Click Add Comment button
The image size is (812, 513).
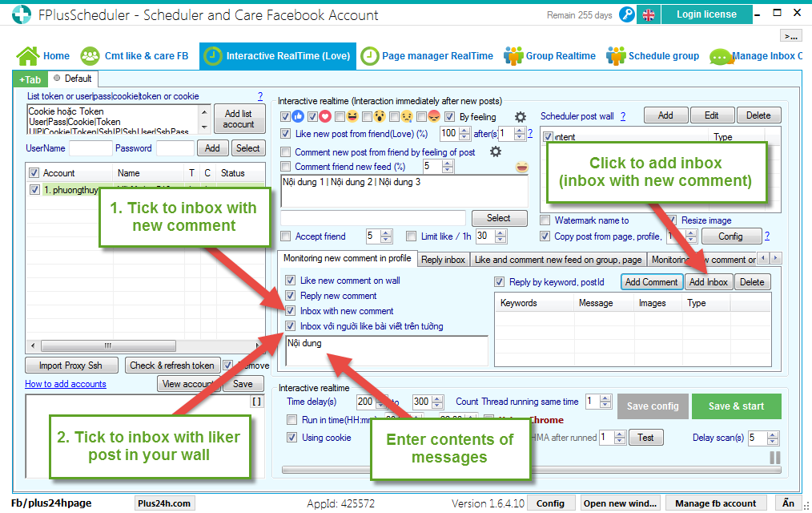click(652, 282)
